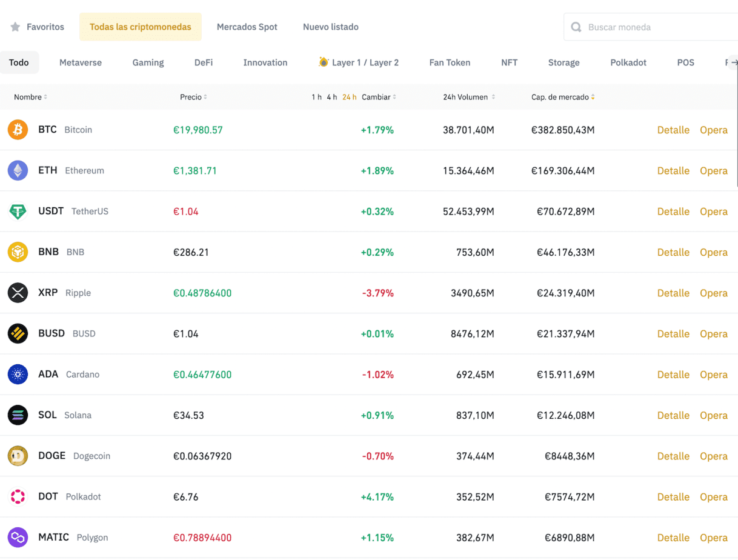
Task: Filter by DeFi category
Action: (x=204, y=62)
